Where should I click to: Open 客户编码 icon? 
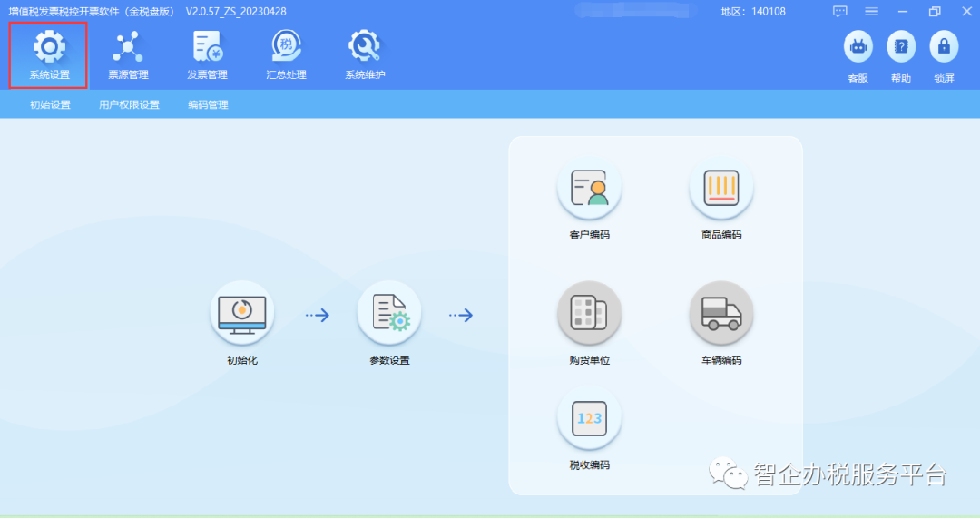click(590, 188)
